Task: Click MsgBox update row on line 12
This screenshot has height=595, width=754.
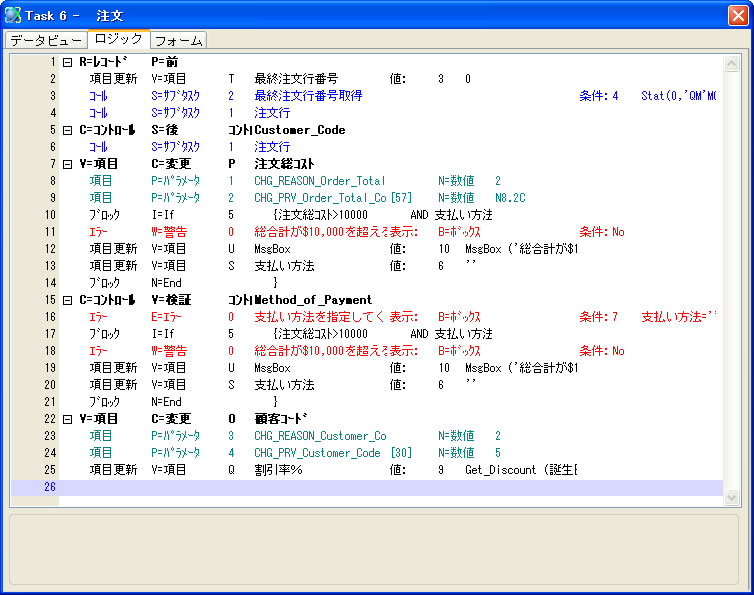Action: [x=367, y=249]
